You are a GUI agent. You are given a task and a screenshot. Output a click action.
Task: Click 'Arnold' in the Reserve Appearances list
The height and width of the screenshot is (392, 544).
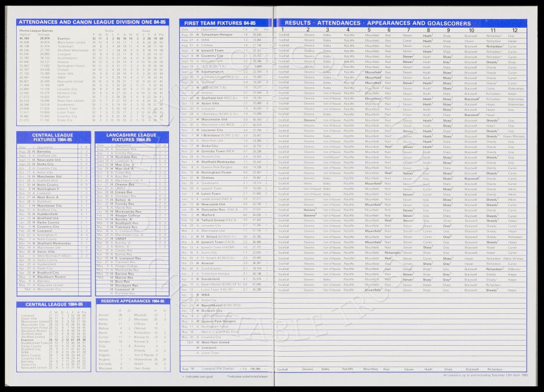pyautogui.click(x=104, y=315)
